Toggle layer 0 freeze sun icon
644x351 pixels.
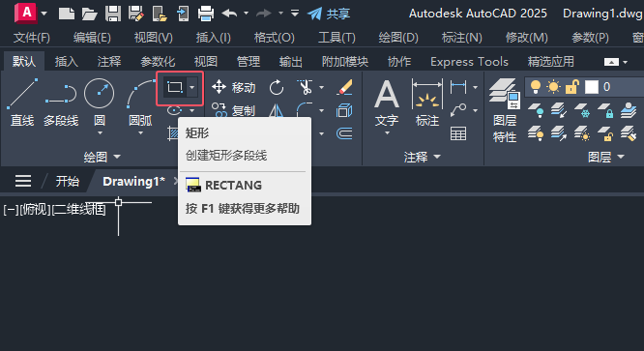click(x=554, y=87)
